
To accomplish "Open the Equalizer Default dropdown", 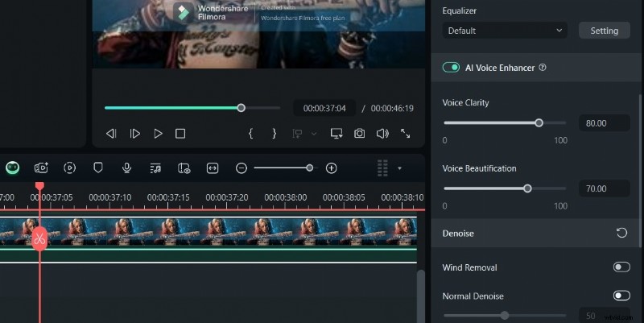I will (505, 31).
